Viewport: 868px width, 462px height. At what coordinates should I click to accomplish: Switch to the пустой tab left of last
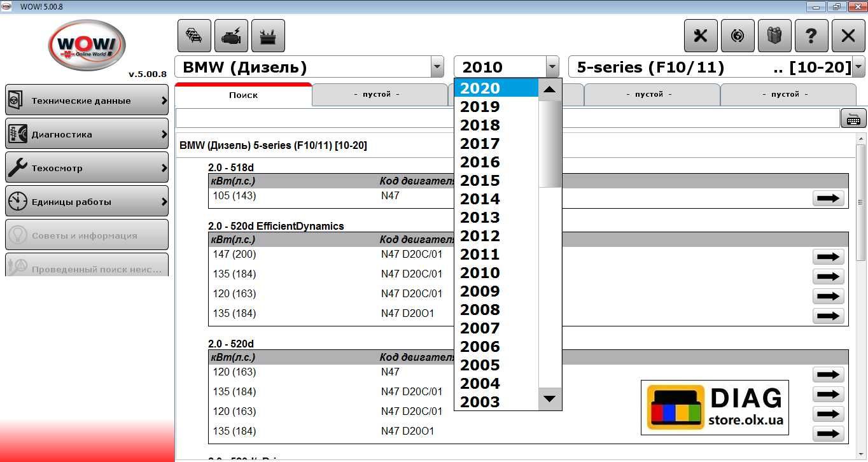tap(652, 94)
